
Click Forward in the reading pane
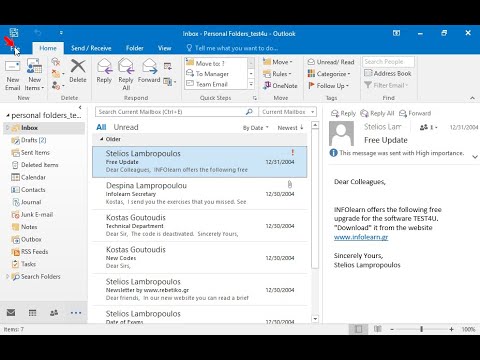pos(415,113)
